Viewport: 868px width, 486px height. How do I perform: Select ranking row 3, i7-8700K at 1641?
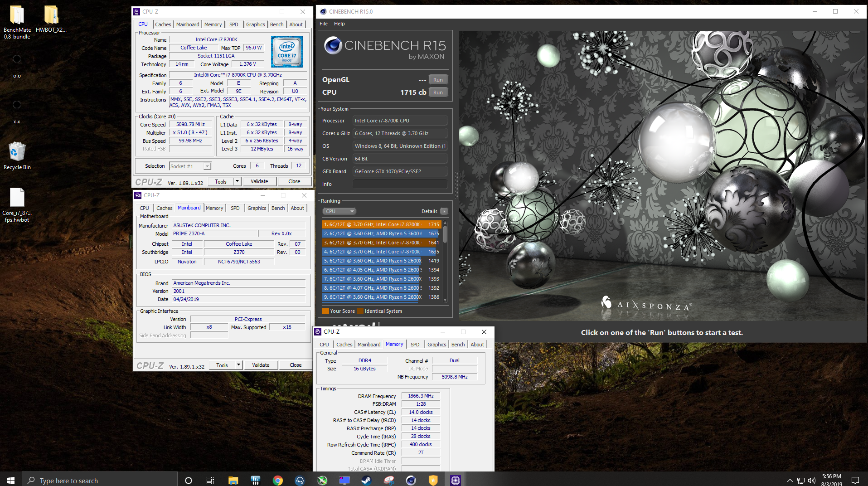[x=382, y=243]
